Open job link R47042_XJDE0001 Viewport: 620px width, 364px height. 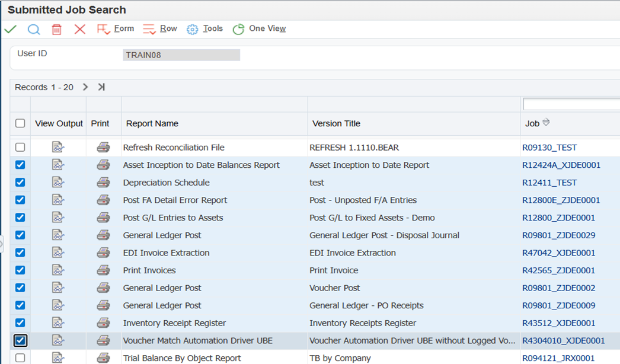point(558,253)
